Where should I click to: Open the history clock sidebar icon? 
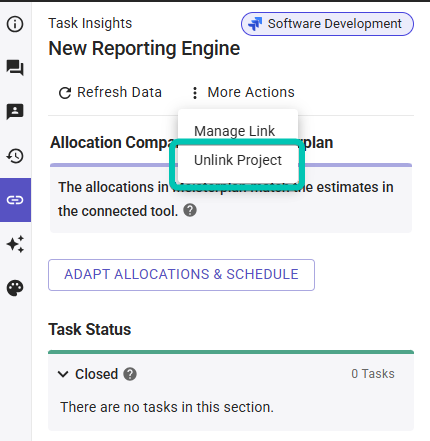(15, 156)
